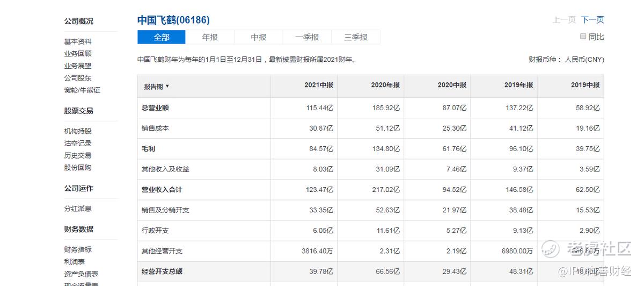This screenshot has height=286, width=644.
Task: View 公司股东 information
Action: 78,78
